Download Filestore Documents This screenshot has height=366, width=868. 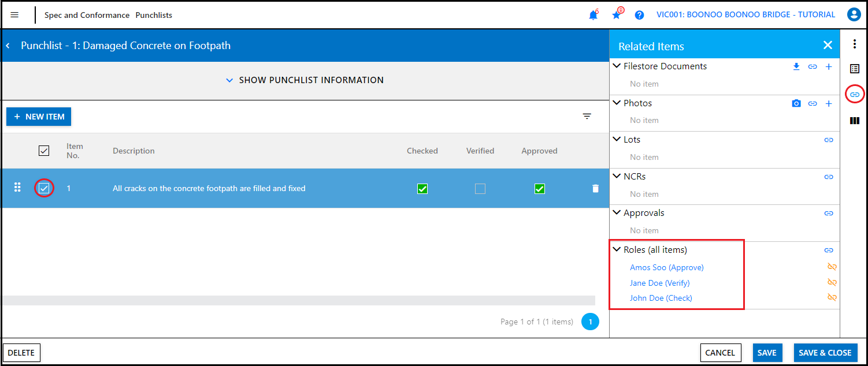point(796,67)
